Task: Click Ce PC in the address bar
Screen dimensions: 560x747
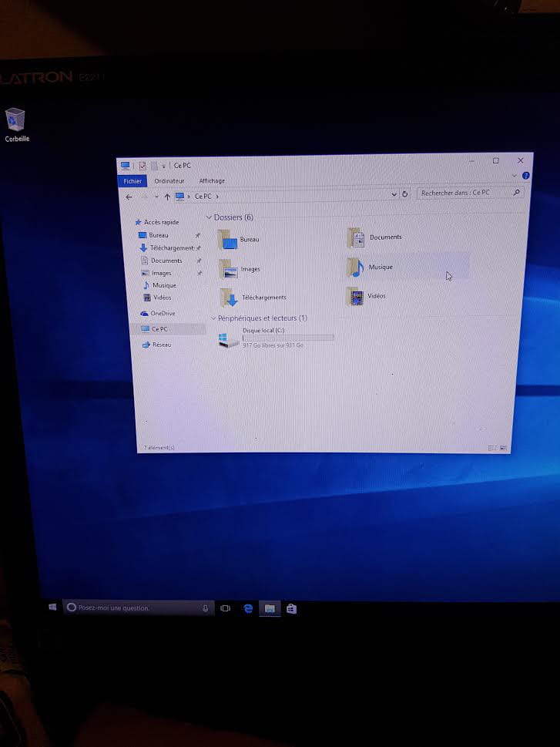Action: 203,197
